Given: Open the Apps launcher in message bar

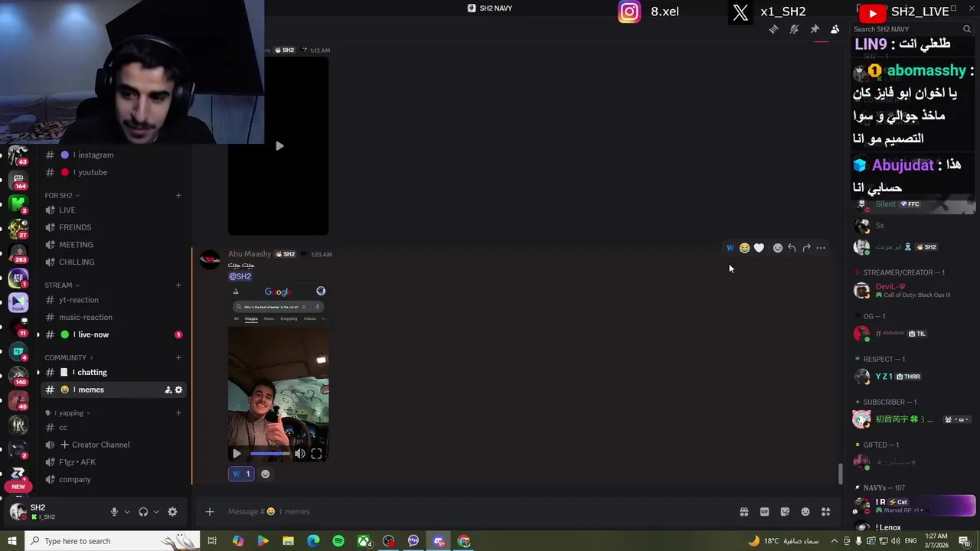Looking at the screenshot, I should point(825,511).
